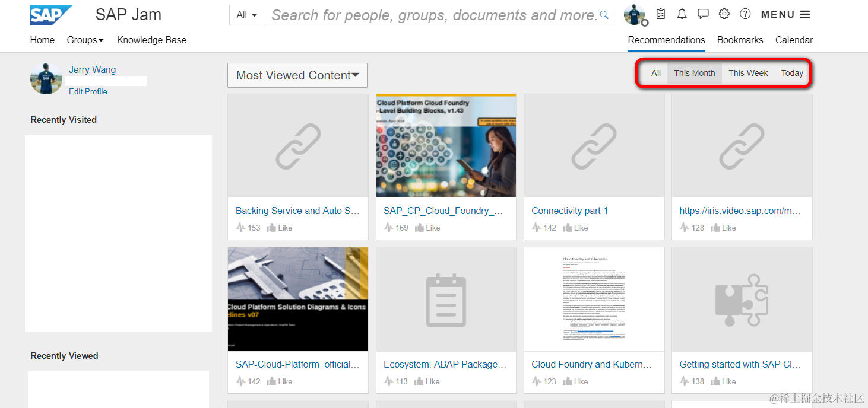Open the help question mark icon
The width and height of the screenshot is (868, 408).
coord(745,14)
